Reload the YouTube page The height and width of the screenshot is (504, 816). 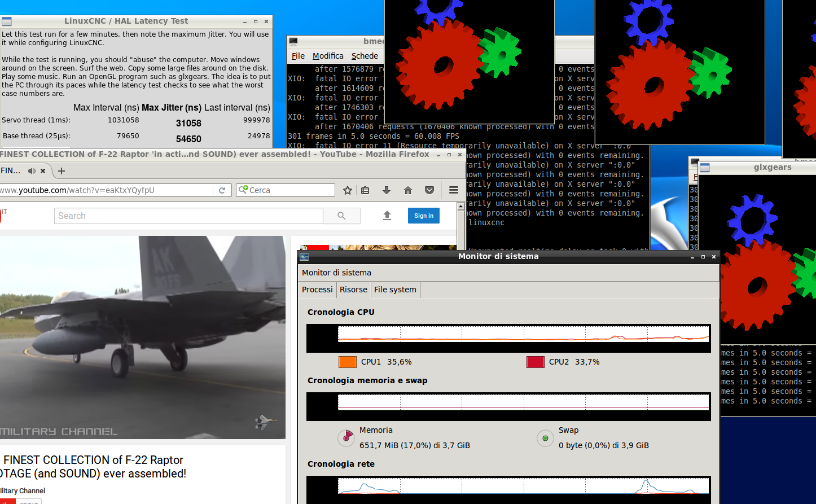point(222,190)
